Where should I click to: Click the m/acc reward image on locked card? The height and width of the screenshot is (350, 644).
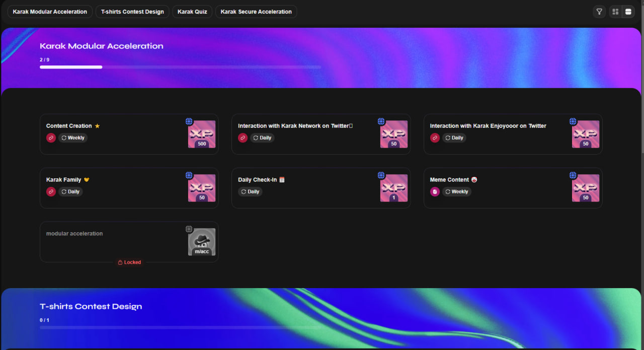click(x=202, y=242)
